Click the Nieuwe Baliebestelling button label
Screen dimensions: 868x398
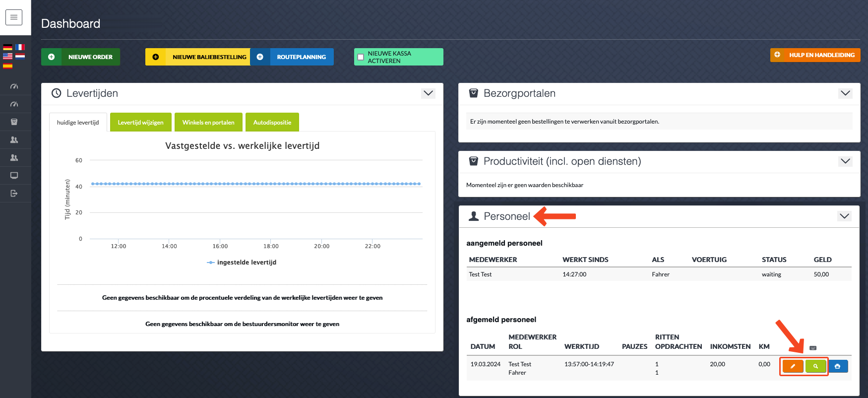click(x=209, y=57)
